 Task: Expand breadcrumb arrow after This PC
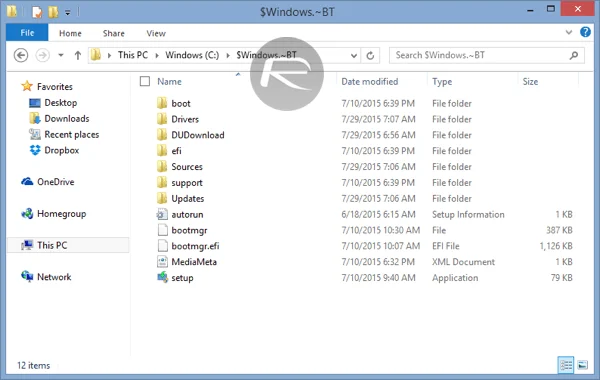pos(157,56)
